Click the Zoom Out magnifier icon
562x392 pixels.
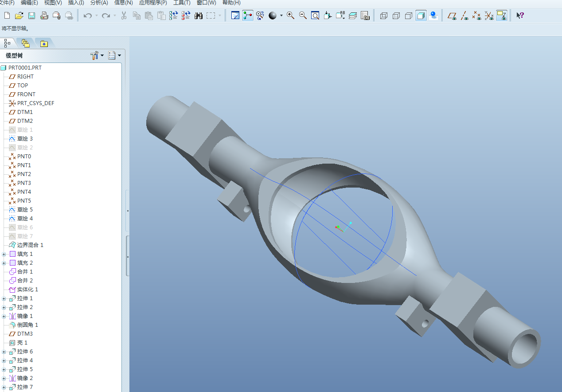tap(303, 16)
